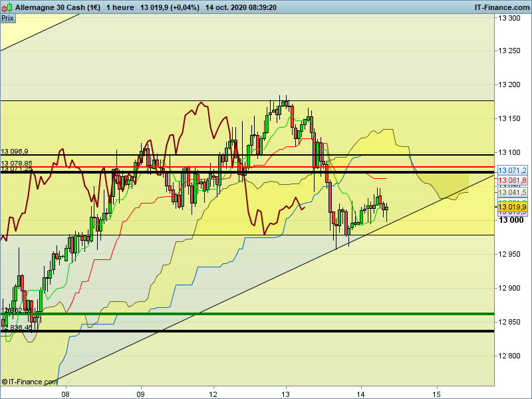The height and width of the screenshot is (399, 532).
Task: Click the Prix panel label
Action: [x=7, y=19]
